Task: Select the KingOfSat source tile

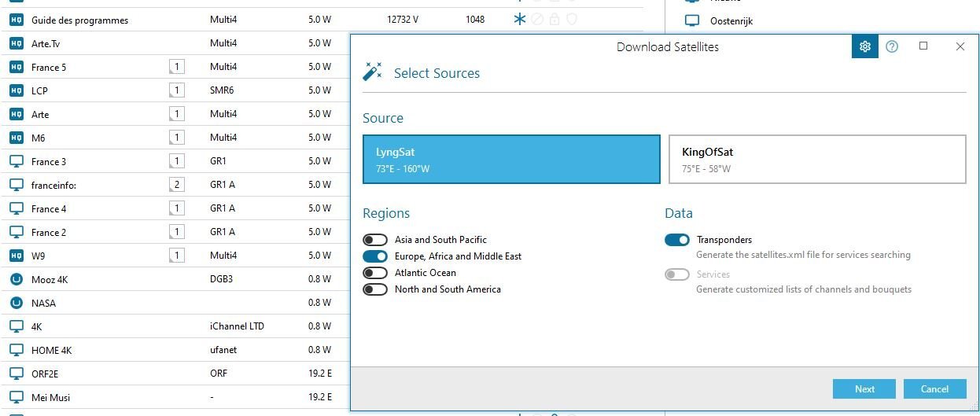Action: 817,160
